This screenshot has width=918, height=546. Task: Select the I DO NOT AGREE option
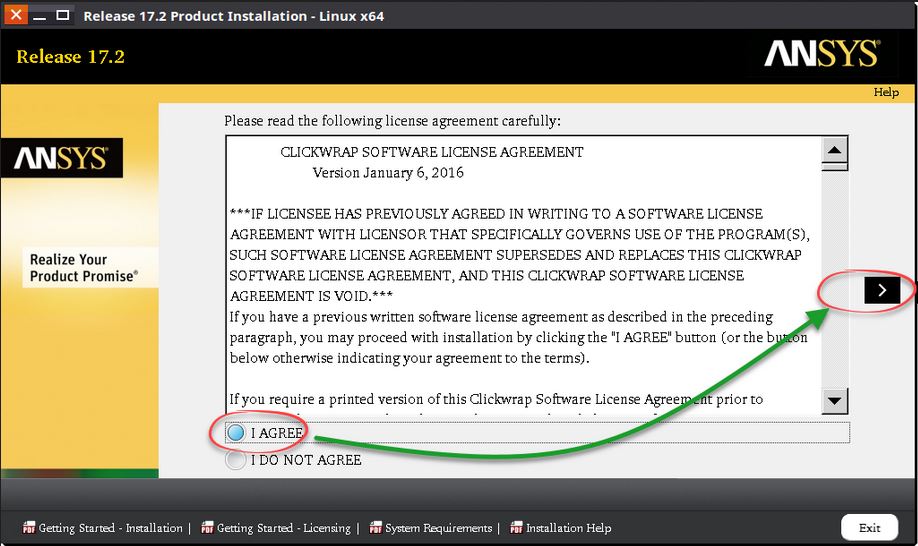pos(235,460)
